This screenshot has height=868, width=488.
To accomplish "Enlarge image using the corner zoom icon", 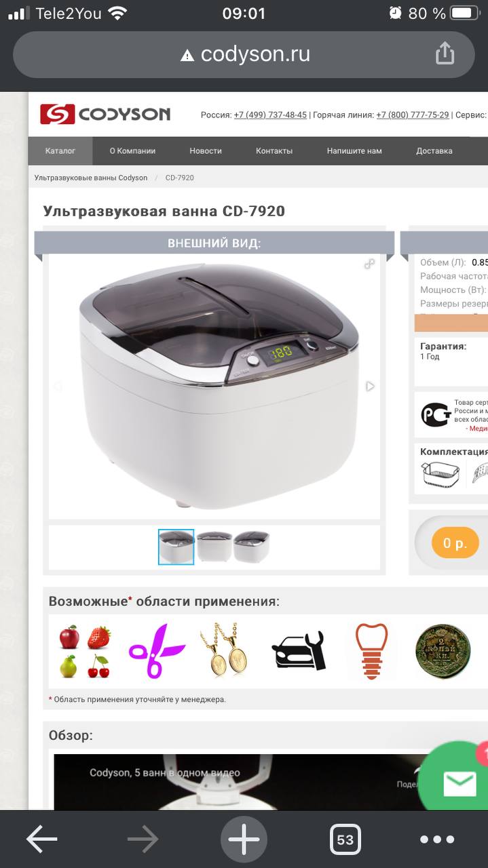I will 369,264.
